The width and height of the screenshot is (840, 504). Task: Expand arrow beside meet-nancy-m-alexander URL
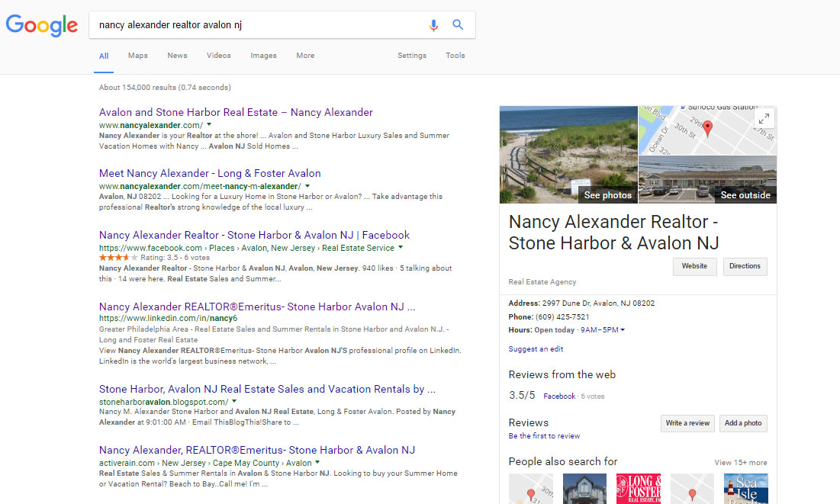tap(307, 186)
